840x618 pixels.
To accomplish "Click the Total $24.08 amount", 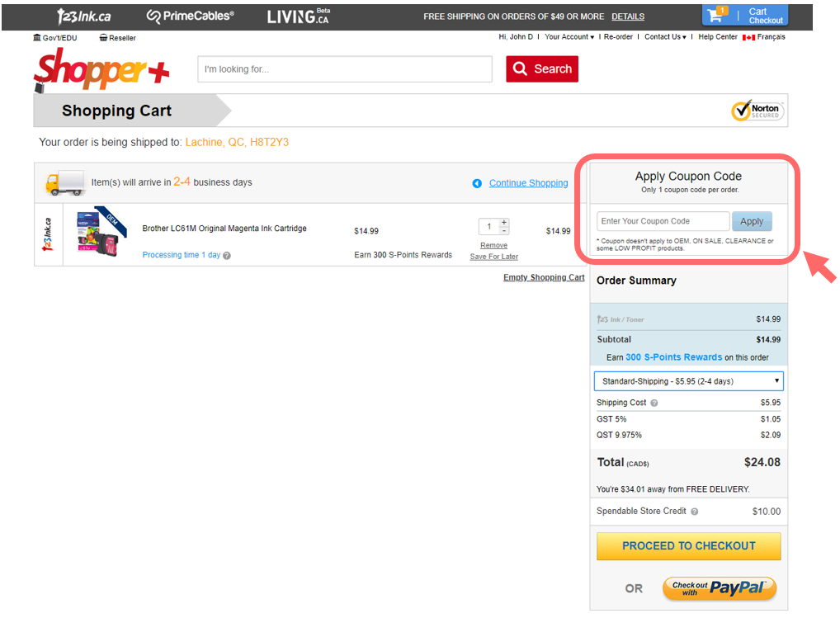I will pyautogui.click(x=762, y=462).
